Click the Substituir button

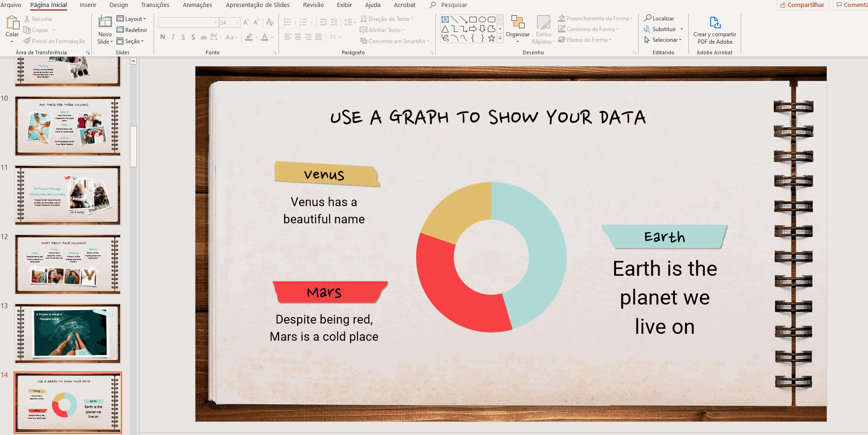click(x=663, y=29)
